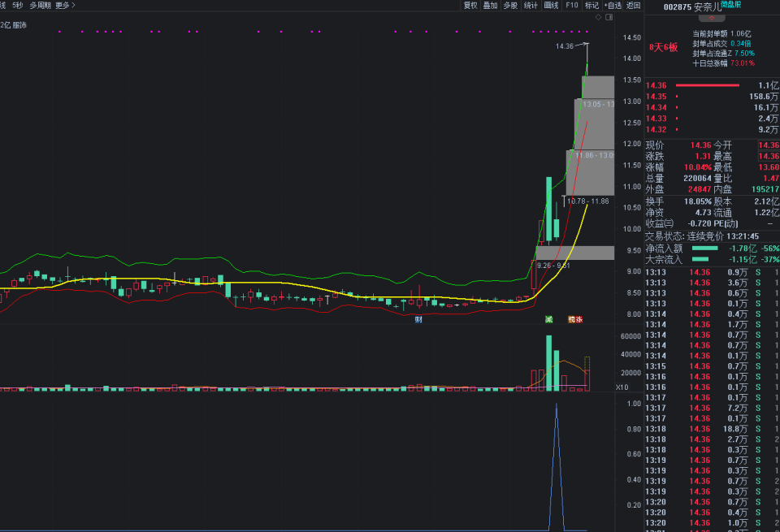The image size is (780, 532).
Task: Switch to the 5秒 period tab
Action: (17, 5)
